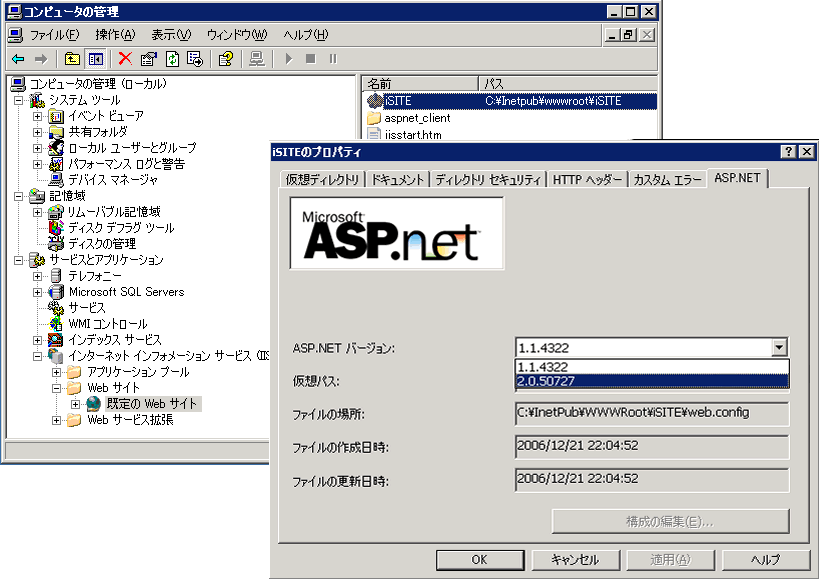Select ディスク デフラグ ツール tree icon
The image size is (820, 580).
pyautogui.click(x=56, y=228)
